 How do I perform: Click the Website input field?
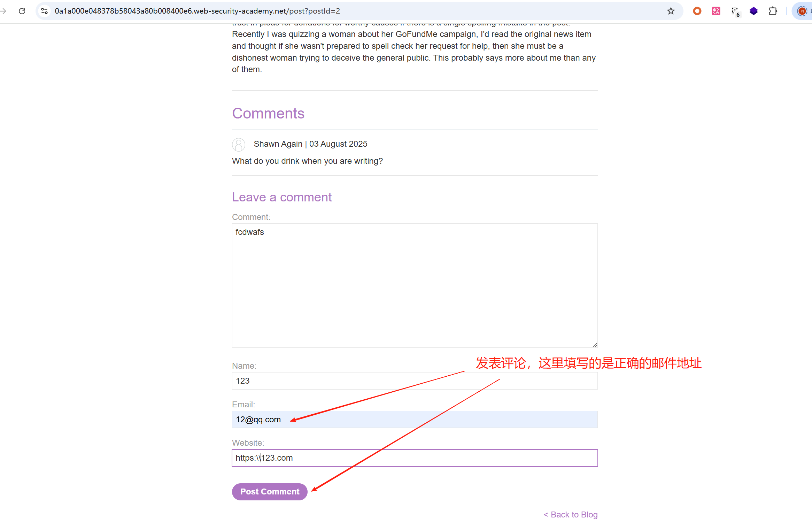[x=415, y=458]
